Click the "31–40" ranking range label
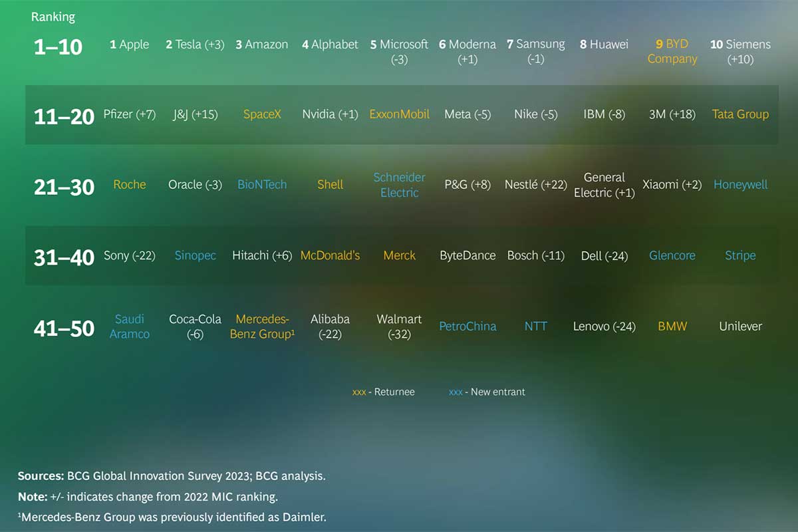The width and height of the screenshot is (798, 532). coord(64,257)
